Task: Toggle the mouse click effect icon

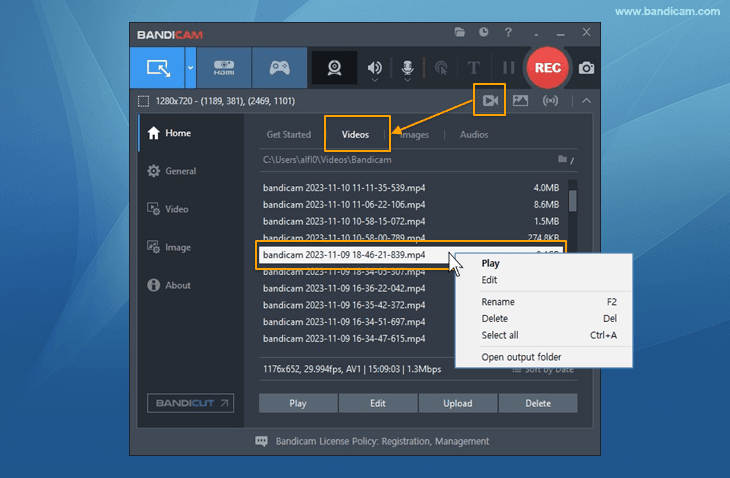Action: pyautogui.click(x=441, y=68)
